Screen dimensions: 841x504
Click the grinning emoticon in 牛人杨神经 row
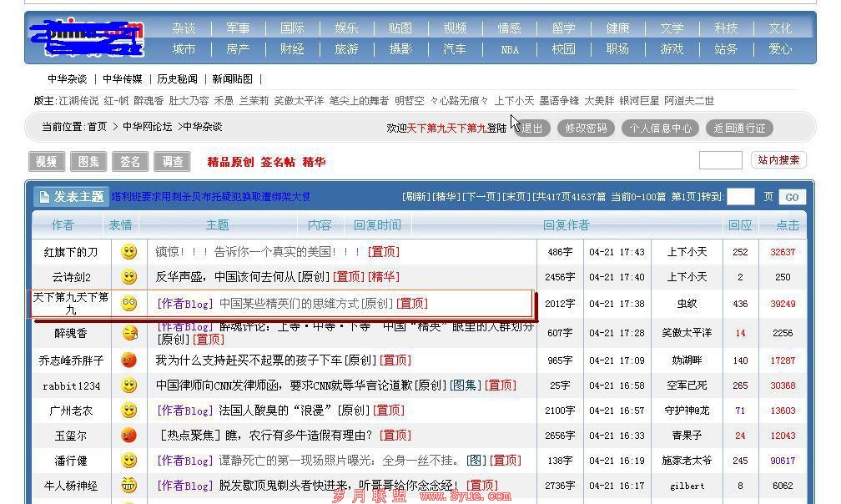click(x=128, y=485)
